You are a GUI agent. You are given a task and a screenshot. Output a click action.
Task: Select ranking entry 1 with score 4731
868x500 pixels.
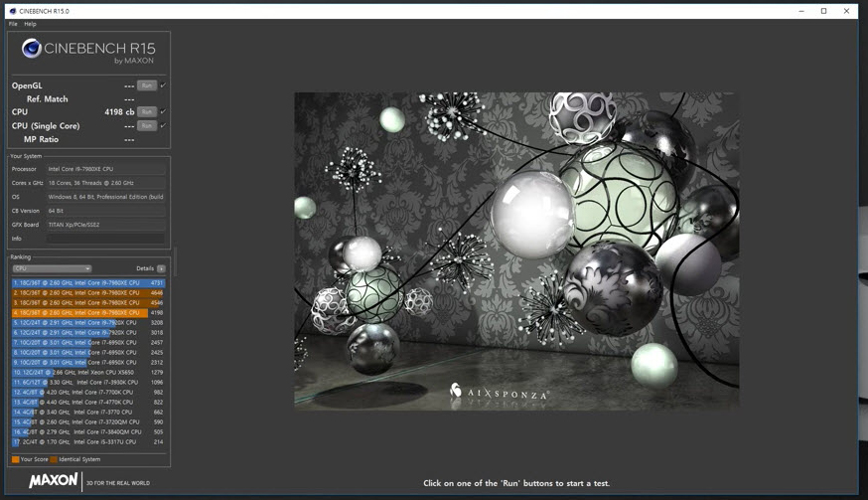coord(88,282)
